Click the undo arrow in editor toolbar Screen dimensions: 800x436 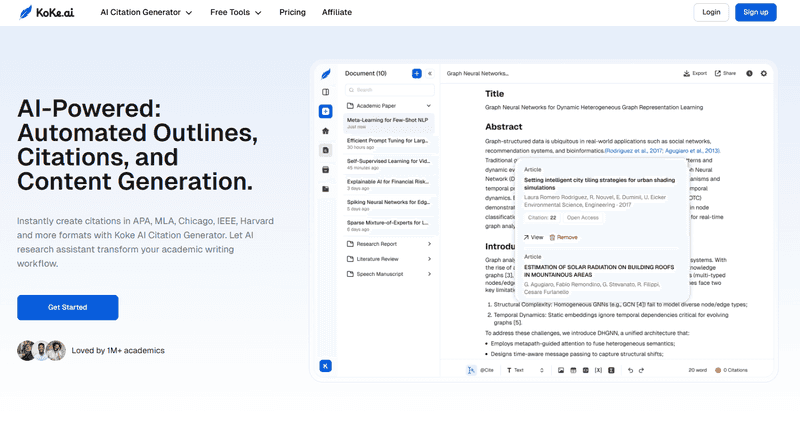629,370
